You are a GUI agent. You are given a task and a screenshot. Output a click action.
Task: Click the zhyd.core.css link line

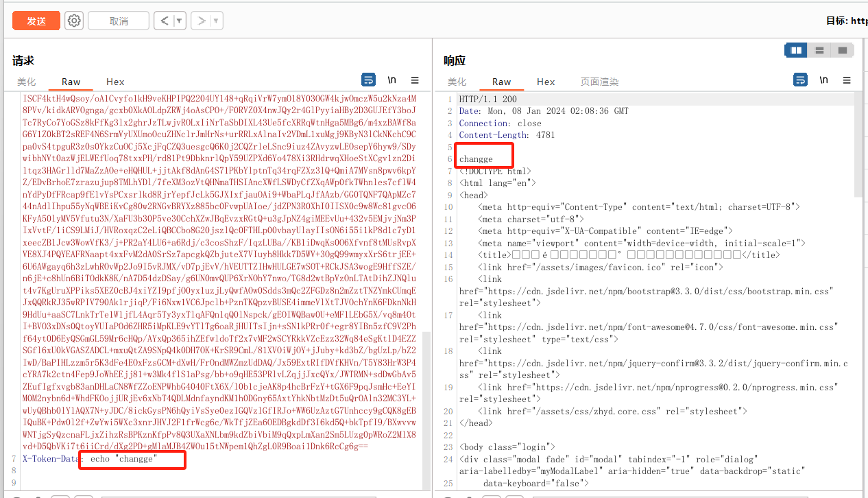[x=613, y=411]
